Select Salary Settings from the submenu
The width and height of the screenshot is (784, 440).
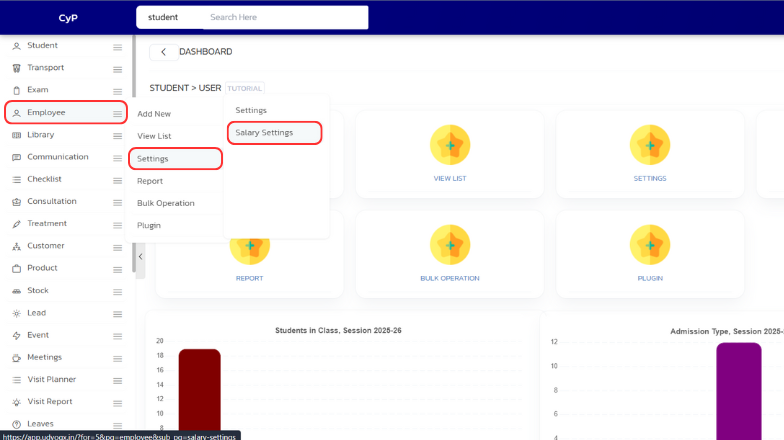[264, 132]
